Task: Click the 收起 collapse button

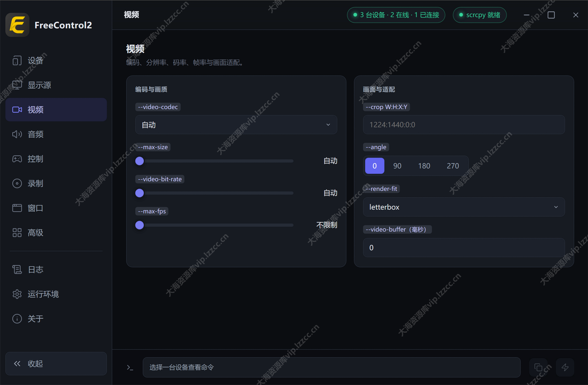Action: tap(56, 364)
